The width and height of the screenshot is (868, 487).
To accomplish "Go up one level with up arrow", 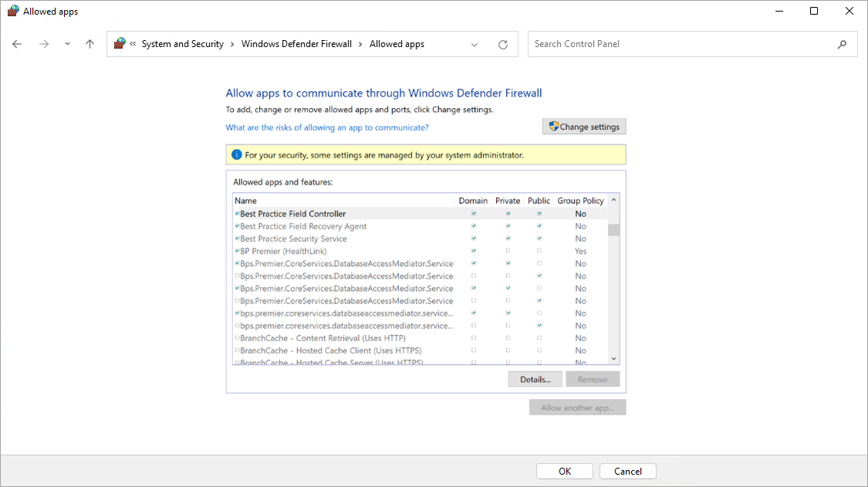I will 90,44.
